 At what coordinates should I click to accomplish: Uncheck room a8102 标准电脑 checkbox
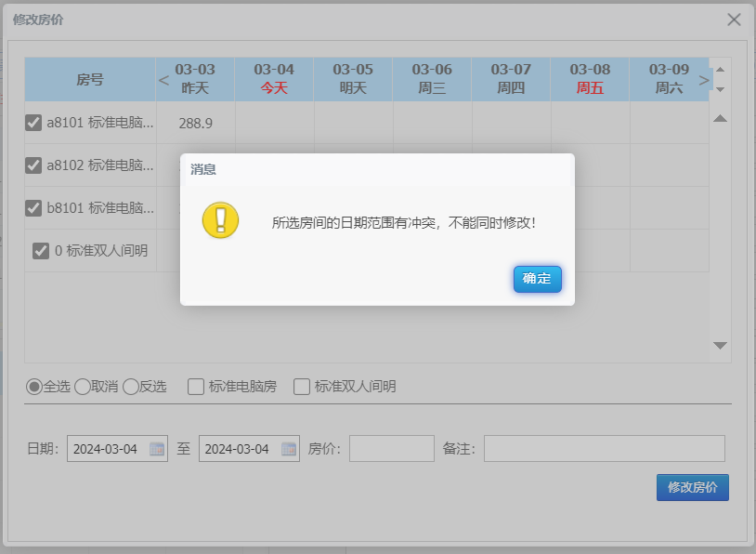click(33, 165)
